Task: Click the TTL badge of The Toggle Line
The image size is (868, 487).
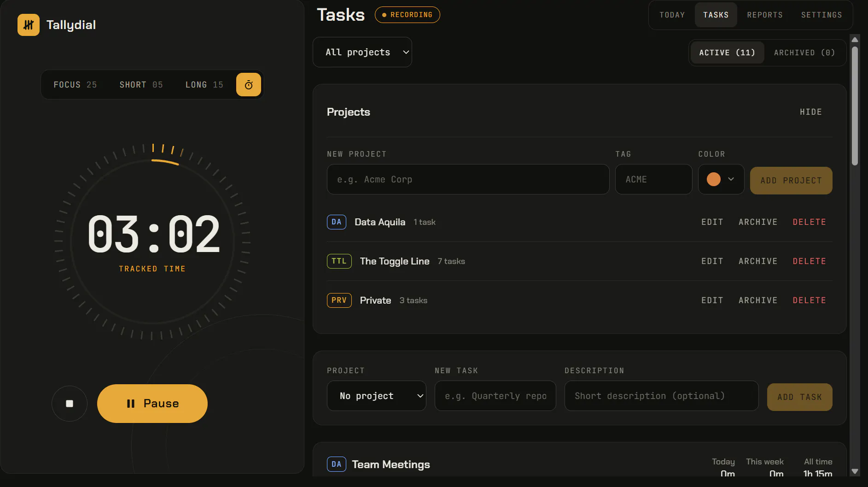Action: pyautogui.click(x=339, y=261)
